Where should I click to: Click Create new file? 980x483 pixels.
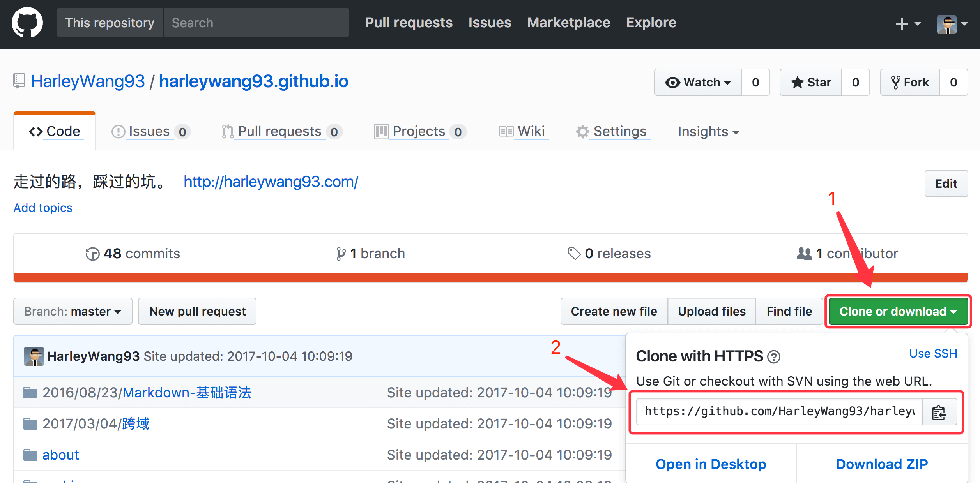[x=614, y=311]
